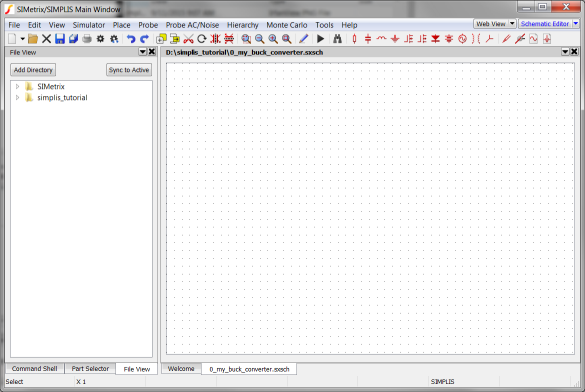Flip the selected part with the red flip icon
585x392 pixels.
pyautogui.click(x=229, y=39)
